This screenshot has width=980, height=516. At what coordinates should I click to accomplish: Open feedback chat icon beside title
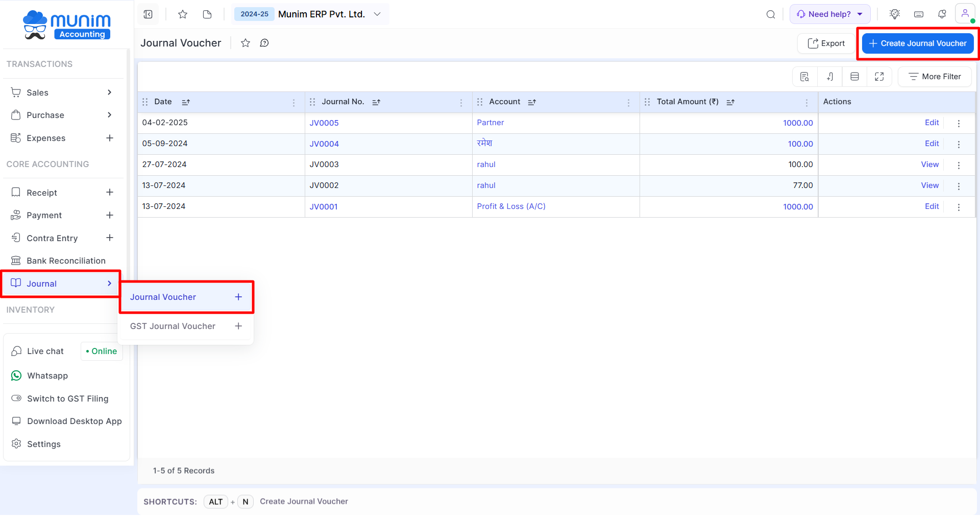point(264,43)
